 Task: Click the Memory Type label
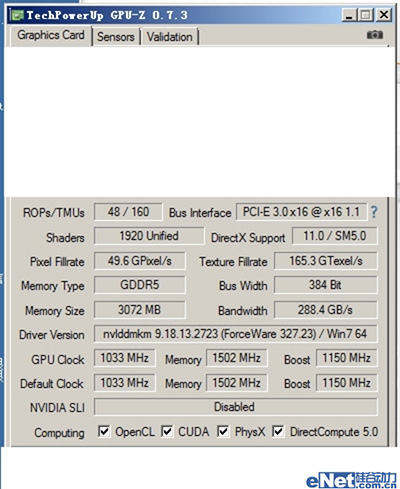[x=53, y=286]
